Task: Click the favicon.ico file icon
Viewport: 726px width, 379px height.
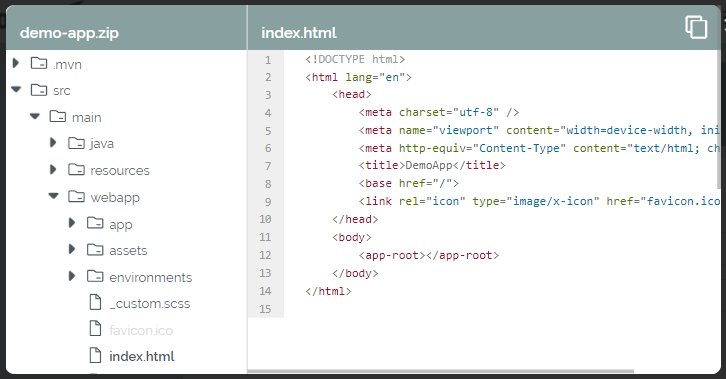Action: tap(95, 329)
